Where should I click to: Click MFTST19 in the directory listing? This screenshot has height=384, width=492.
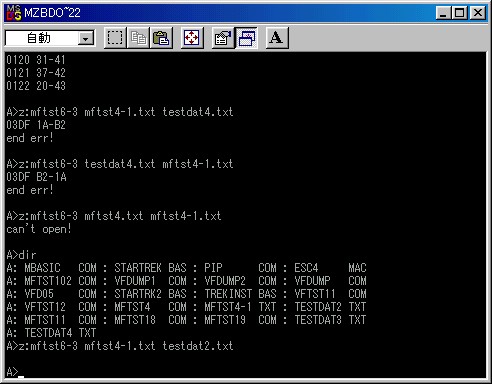click(x=225, y=320)
